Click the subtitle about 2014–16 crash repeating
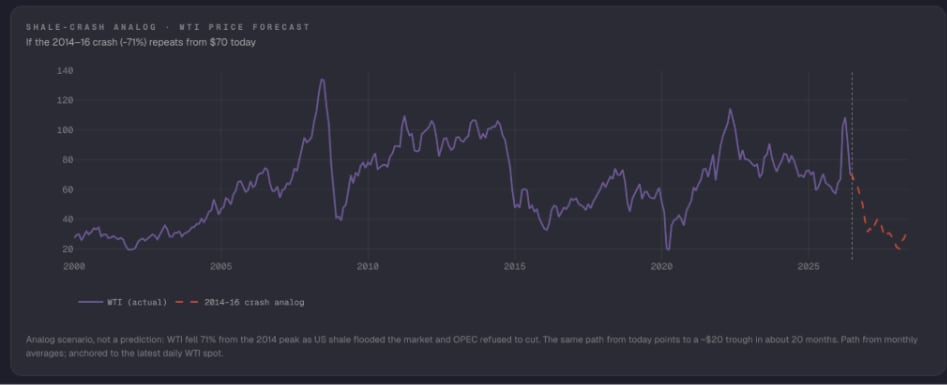Image resolution: width=947 pixels, height=385 pixels. point(141,42)
